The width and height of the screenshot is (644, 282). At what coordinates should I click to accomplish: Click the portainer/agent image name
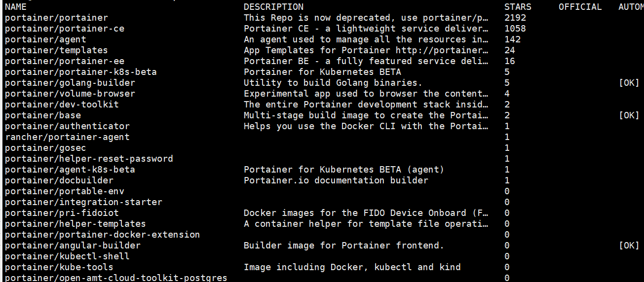45,39
